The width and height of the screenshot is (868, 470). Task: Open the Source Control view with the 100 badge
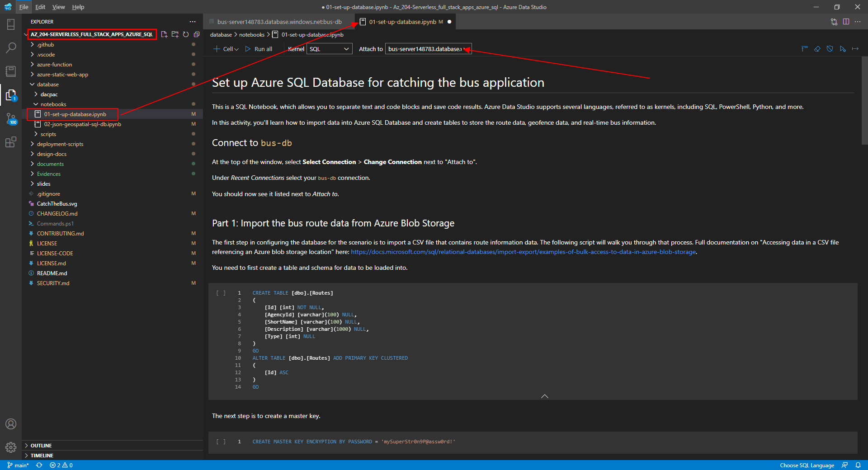11,119
